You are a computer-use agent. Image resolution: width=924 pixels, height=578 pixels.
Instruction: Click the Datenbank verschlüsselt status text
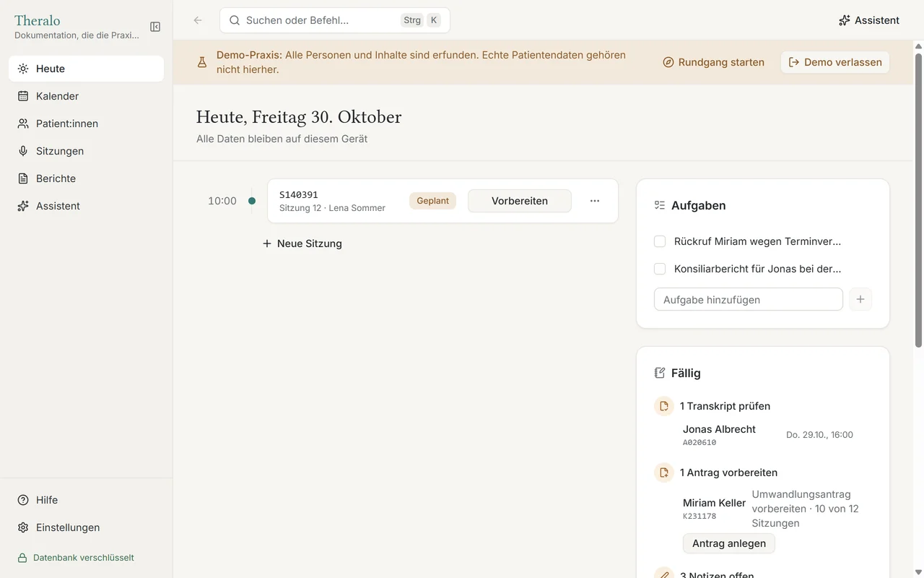[x=84, y=558]
